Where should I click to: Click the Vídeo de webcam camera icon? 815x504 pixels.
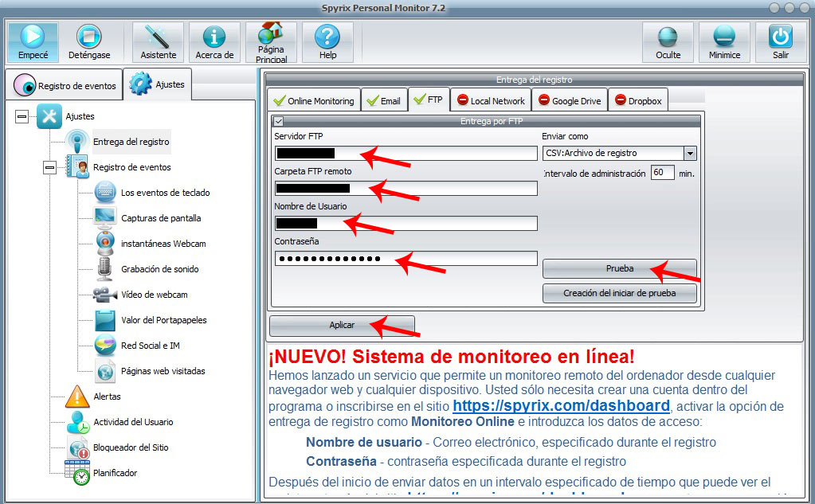pos(105,295)
